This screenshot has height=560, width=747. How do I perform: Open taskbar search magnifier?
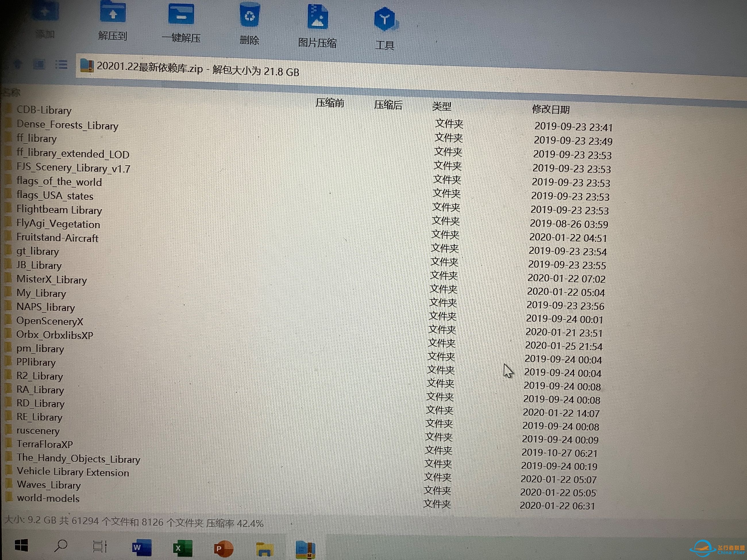pos(61,546)
